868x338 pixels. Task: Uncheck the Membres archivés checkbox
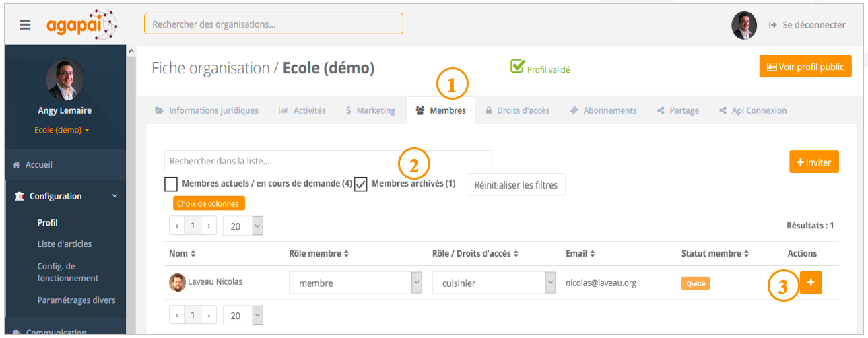coord(361,184)
